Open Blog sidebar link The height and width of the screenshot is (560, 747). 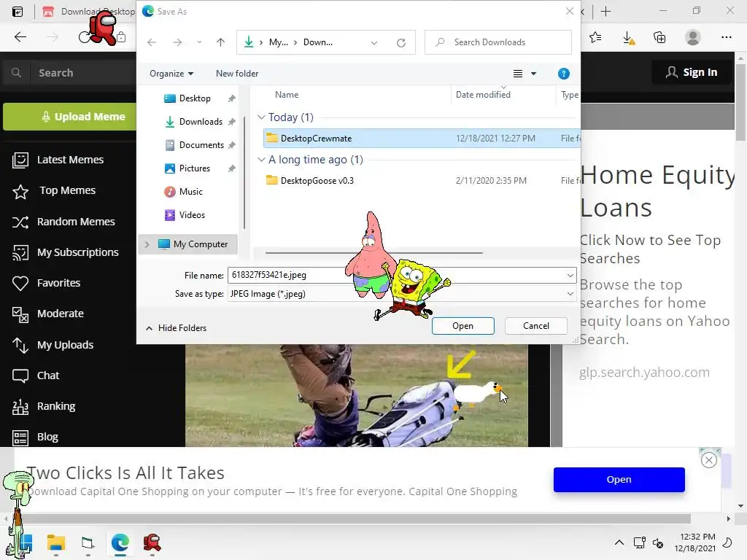click(x=34, y=437)
